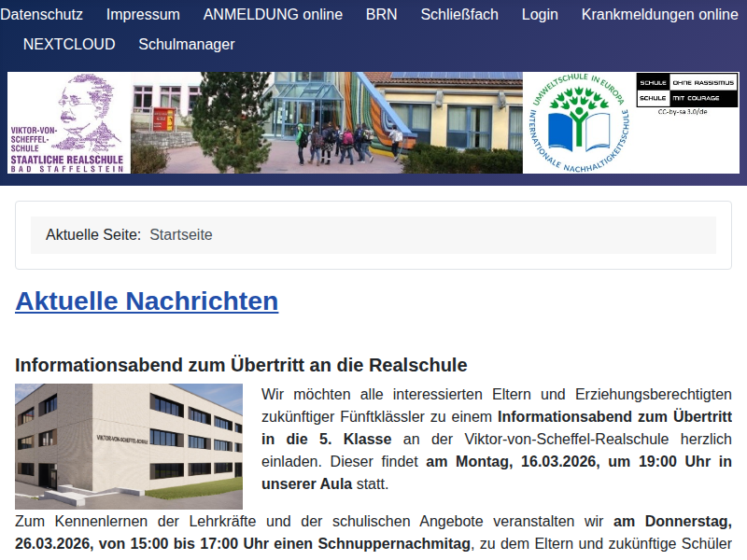Screen dimensions: 747x560
Task: Click the school building article image
Action: 129,446
